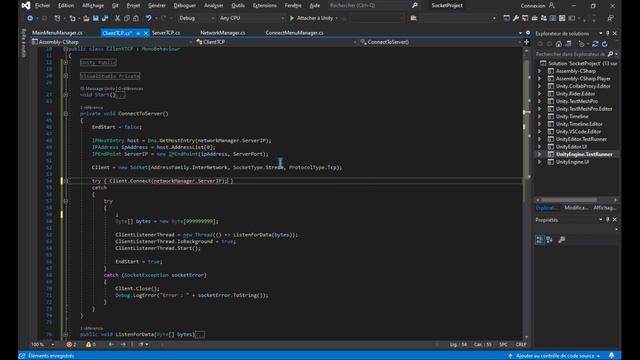Switch to the MainMenuManager.cs tab

[x=57, y=33]
